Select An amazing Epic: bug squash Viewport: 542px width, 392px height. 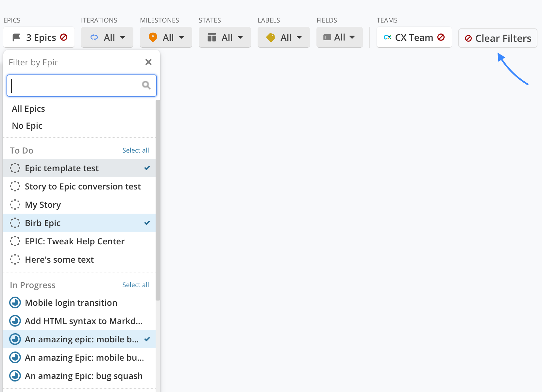coord(79,376)
